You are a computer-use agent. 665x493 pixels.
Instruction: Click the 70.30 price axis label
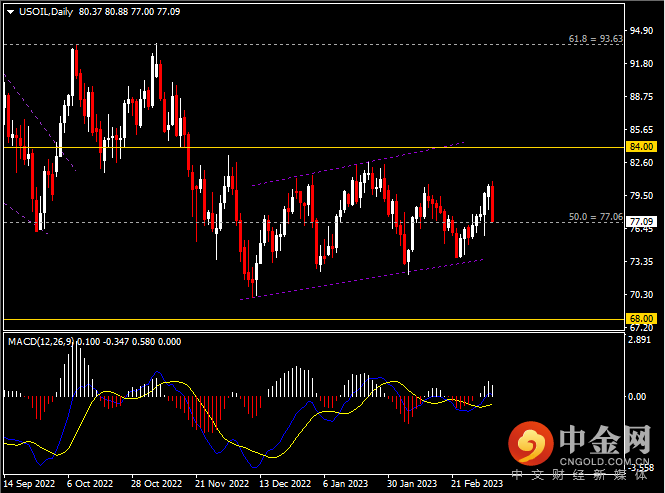click(641, 294)
